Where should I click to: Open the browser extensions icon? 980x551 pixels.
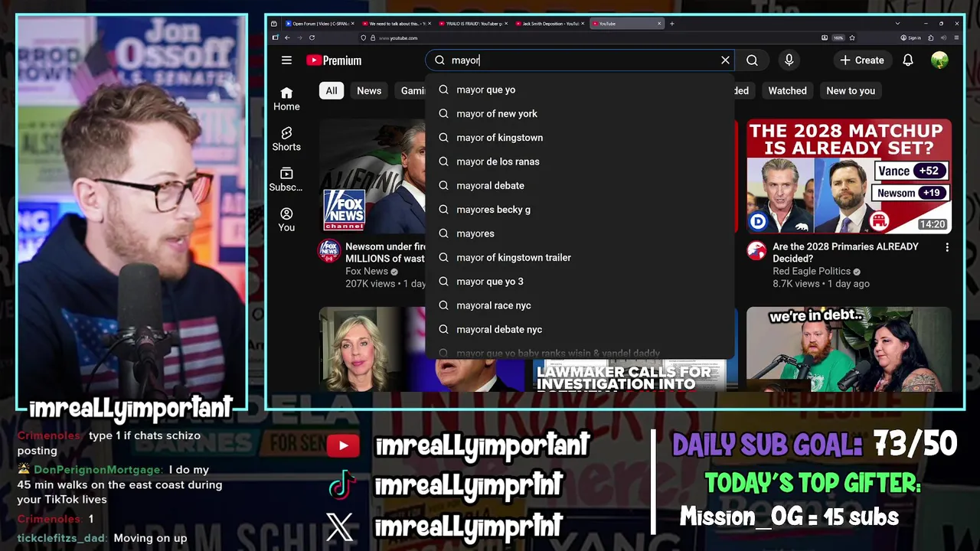[931, 37]
